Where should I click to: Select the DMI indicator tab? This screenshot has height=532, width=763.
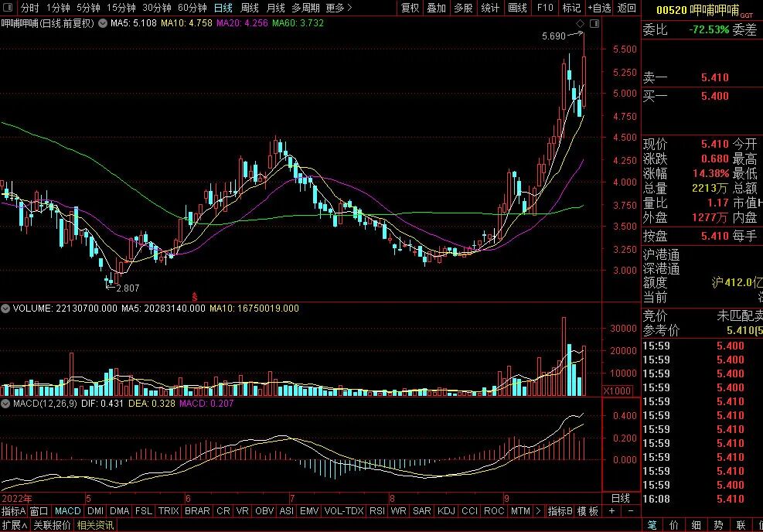tap(95, 511)
